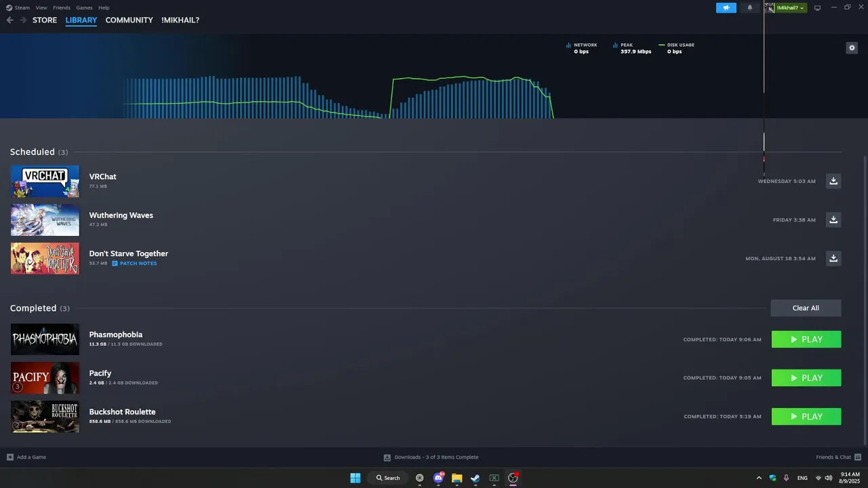
Task: Click the Buckshot Roulette thumbnail
Action: 45,417
